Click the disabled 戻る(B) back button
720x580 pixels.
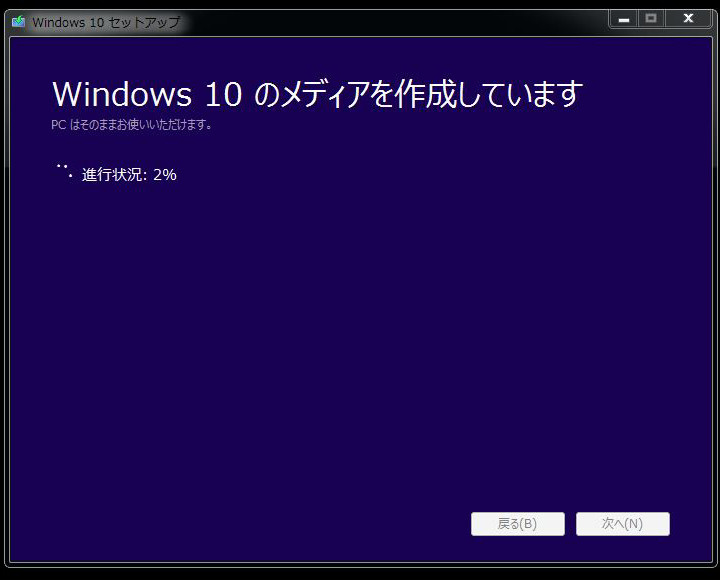518,524
